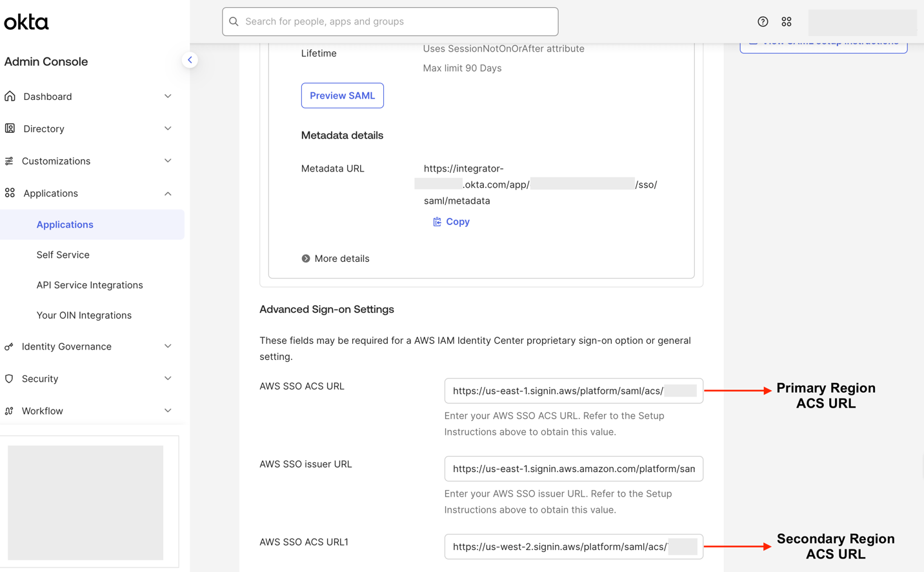The height and width of the screenshot is (572, 924).
Task: Collapse the sidebar with arrow button
Action: pyautogui.click(x=190, y=60)
